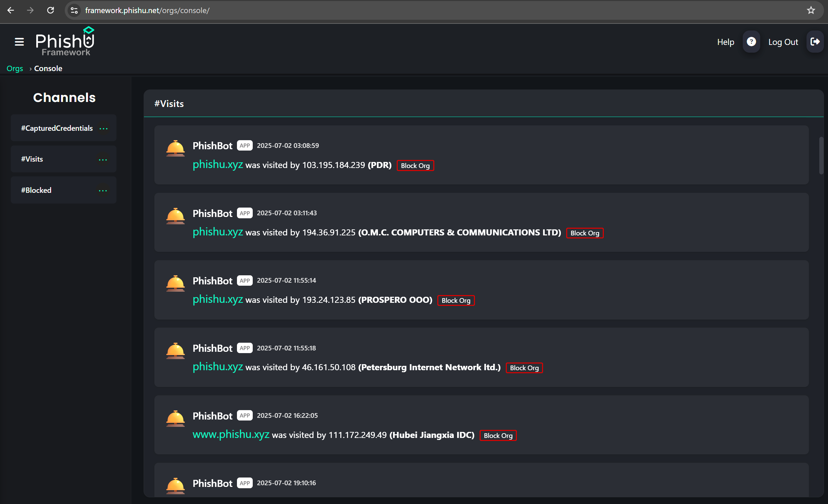828x504 pixels.
Task: Click bell icon of the 03:08:59 message
Action: click(176, 149)
